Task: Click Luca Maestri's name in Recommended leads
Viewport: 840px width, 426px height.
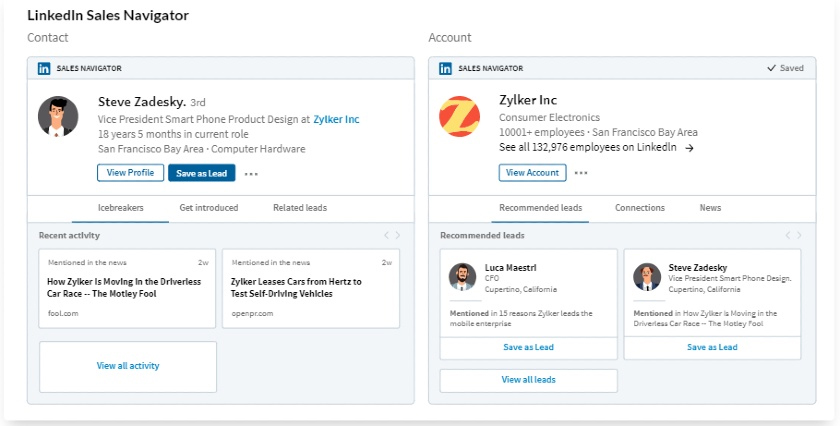Action: [510, 268]
